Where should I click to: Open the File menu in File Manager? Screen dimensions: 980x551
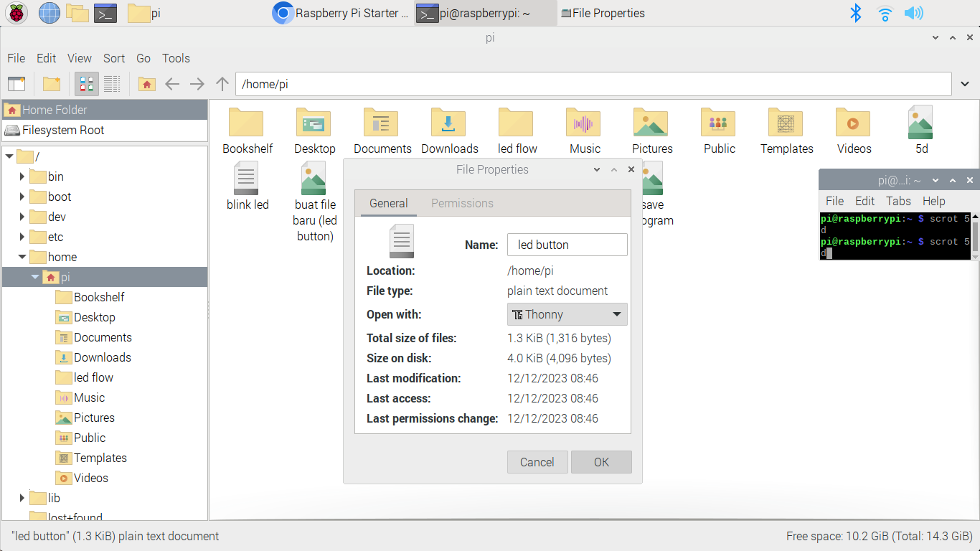point(16,58)
